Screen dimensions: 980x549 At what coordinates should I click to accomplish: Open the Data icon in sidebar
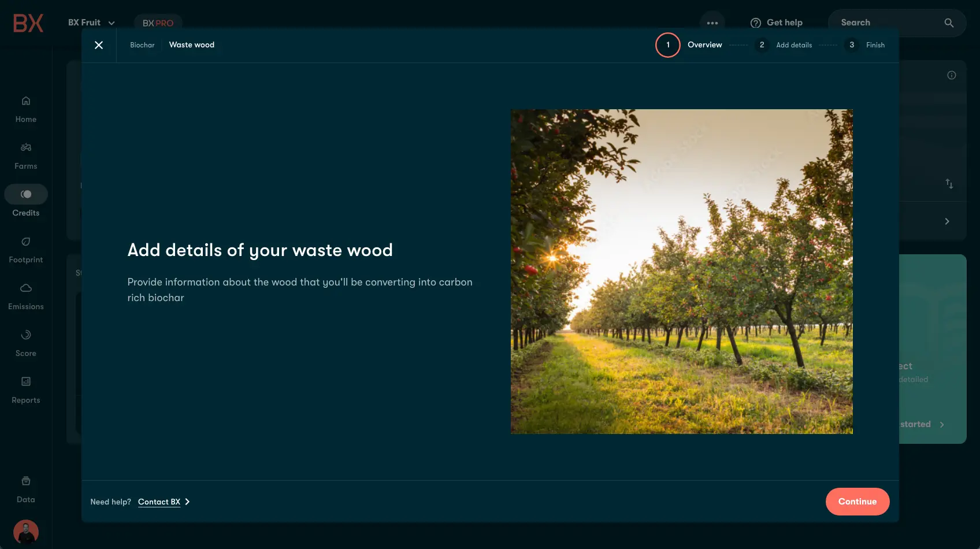coord(26,481)
